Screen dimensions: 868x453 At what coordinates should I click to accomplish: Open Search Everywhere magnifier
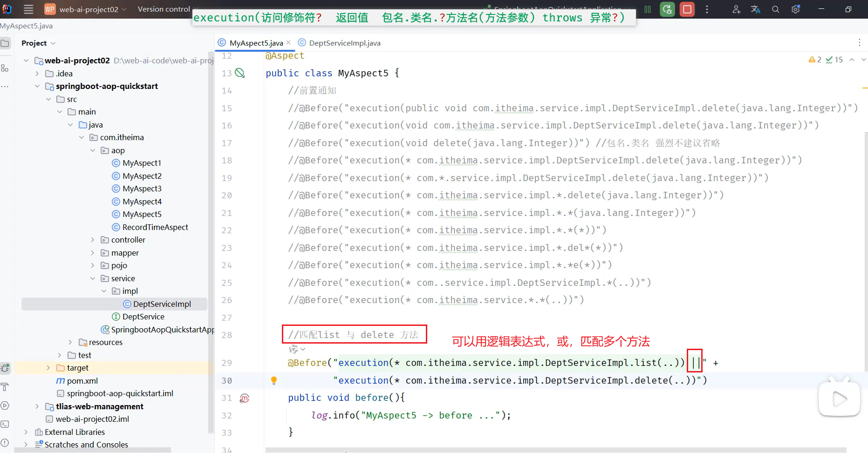775,9
